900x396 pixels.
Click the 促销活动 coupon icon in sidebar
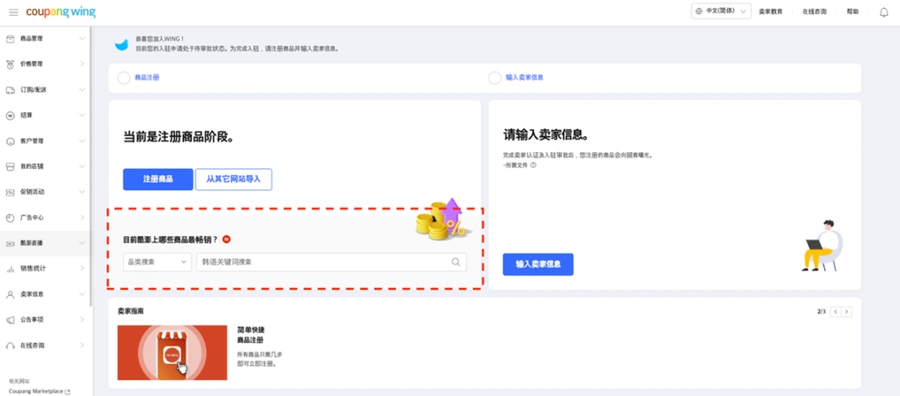coord(10,192)
